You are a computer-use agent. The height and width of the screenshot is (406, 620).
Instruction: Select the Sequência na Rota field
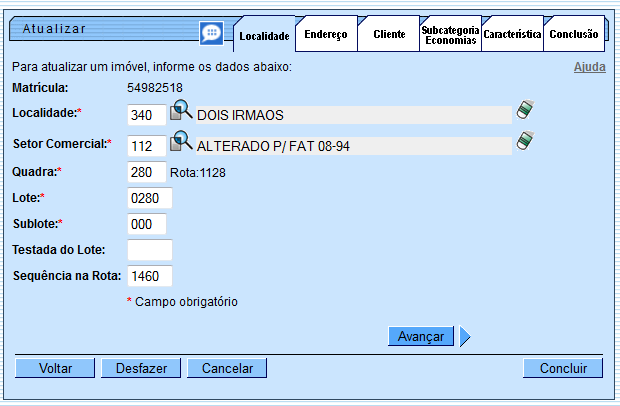150,276
